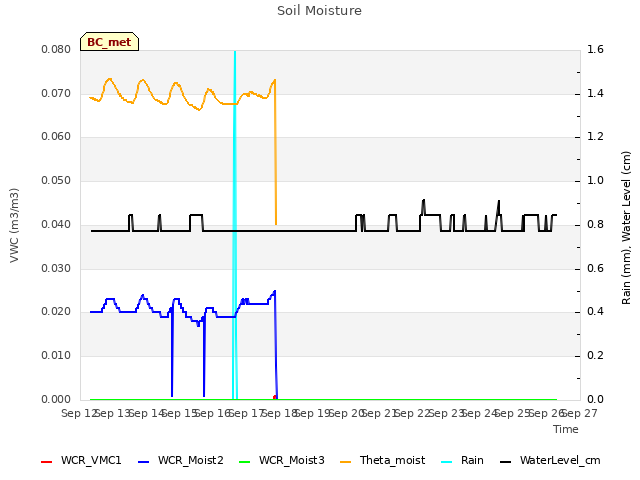Click the green WCR_Moist3 legend swatch

pyautogui.click(x=244, y=462)
